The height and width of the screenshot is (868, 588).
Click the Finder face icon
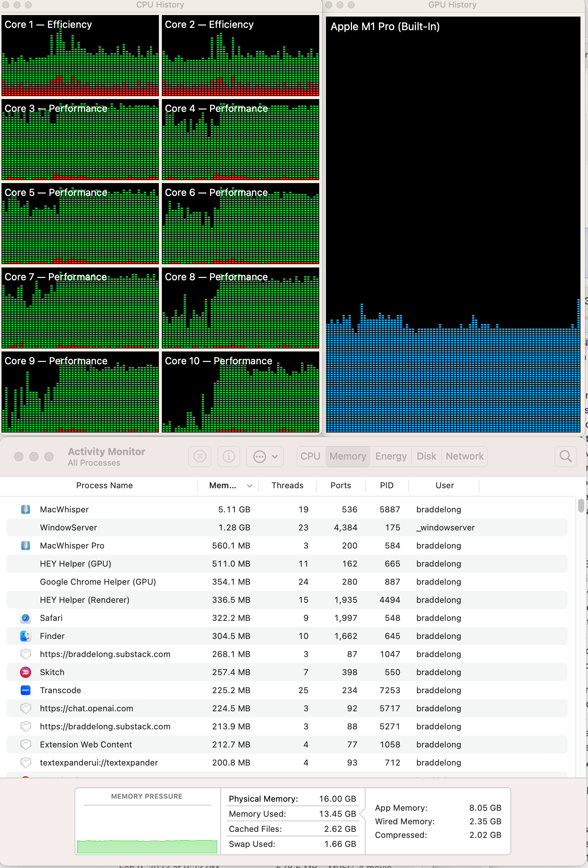coord(26,636)
